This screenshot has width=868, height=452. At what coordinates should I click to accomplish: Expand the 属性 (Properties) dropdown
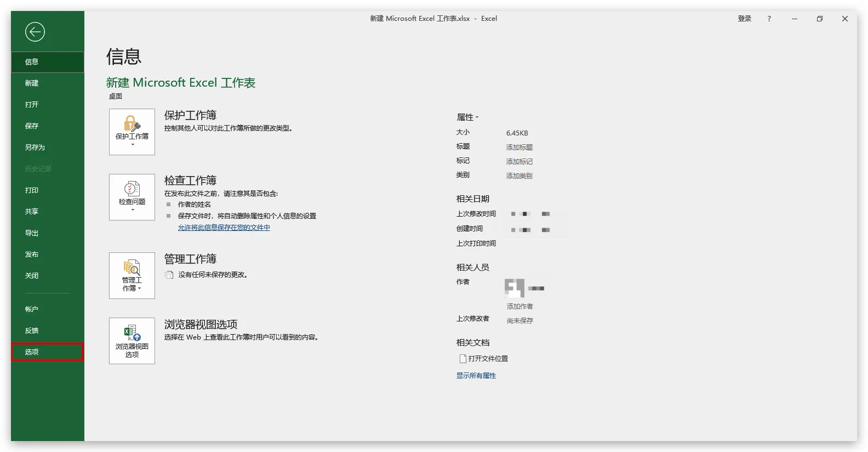[467, 117]
